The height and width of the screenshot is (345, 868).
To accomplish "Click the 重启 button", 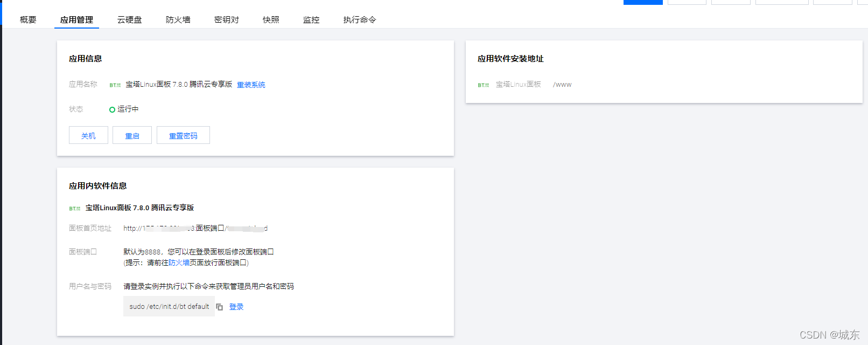I will [x=132, y=135].
